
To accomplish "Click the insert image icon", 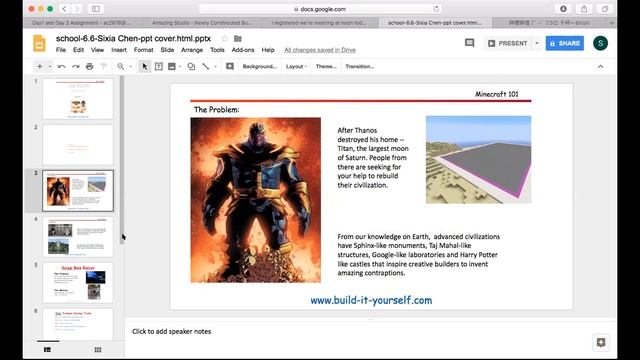I will [x=172, y=66].
